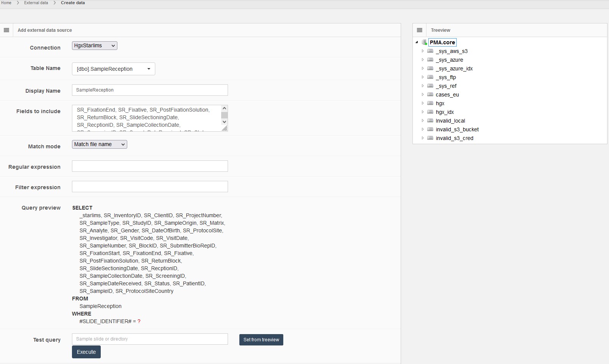
Task: Click the Set from treeview button
Action: tap(261, 340)
